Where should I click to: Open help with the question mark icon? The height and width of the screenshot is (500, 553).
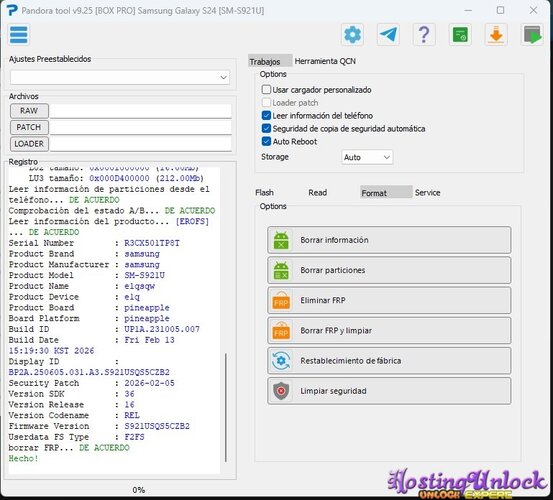424,35
